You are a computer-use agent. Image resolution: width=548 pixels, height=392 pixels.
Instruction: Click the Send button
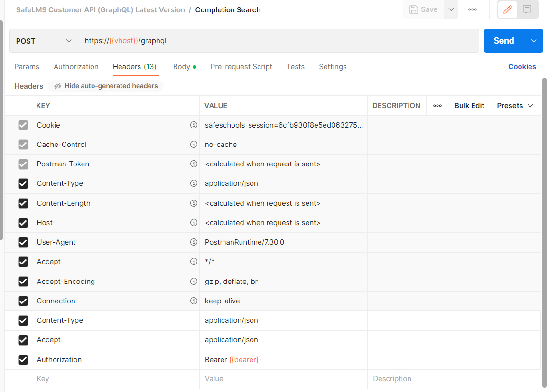503,41
